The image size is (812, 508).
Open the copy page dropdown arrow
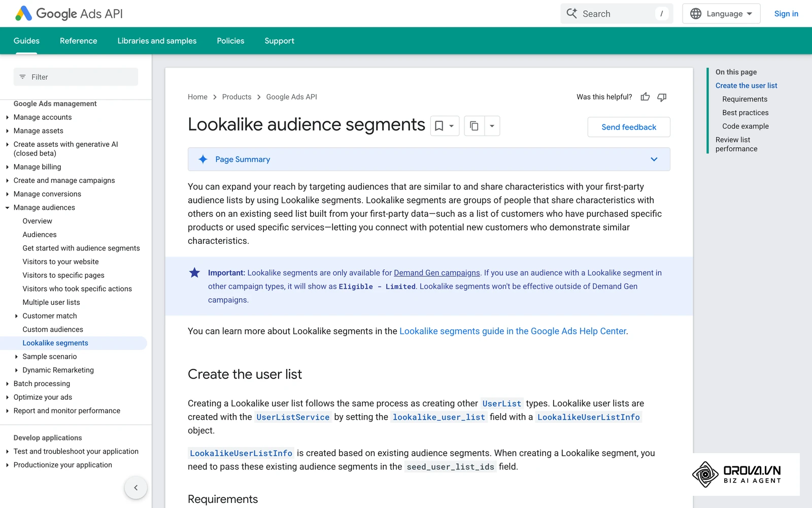[492, 126]
